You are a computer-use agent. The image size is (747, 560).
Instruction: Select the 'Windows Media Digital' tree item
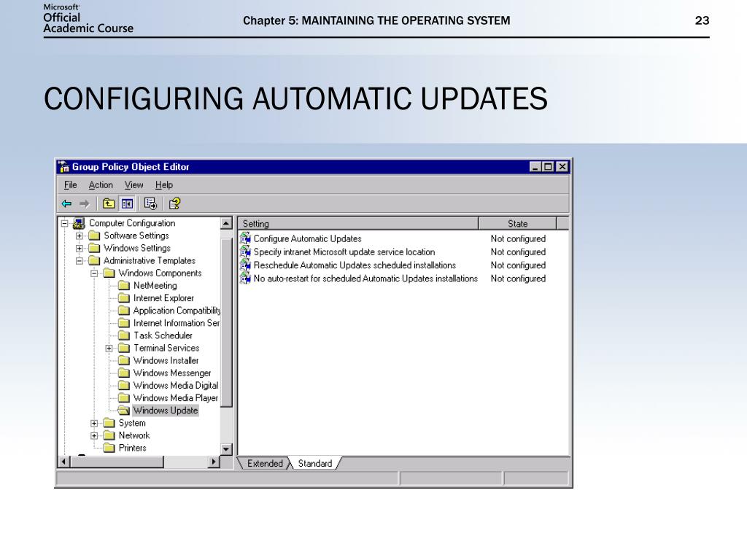click(175, 385)
